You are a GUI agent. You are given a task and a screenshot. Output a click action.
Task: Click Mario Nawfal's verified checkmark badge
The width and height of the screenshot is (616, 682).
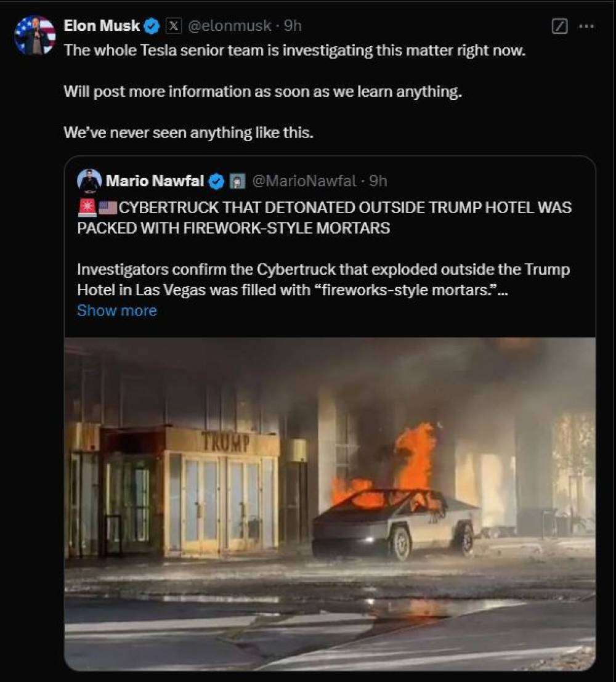216,181
